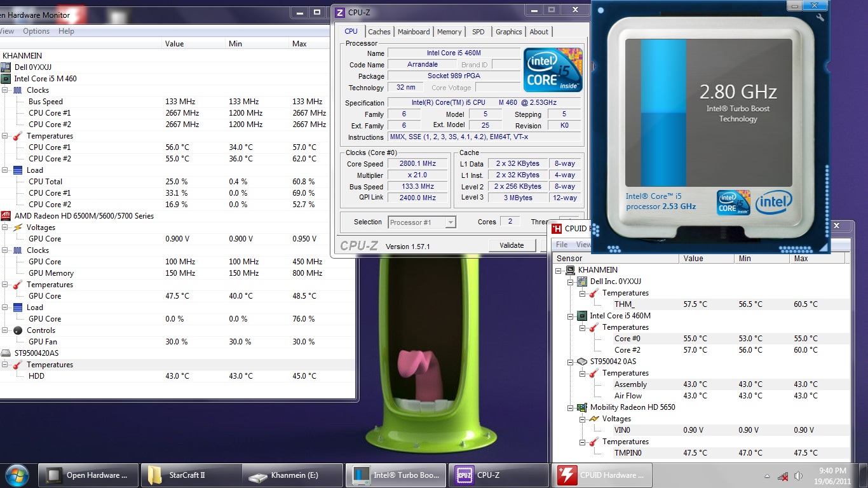868x488 pixels.
Task: Click the lightning bolt Voltages icon in Open Hardware Monitor
Action: (18, 227)
